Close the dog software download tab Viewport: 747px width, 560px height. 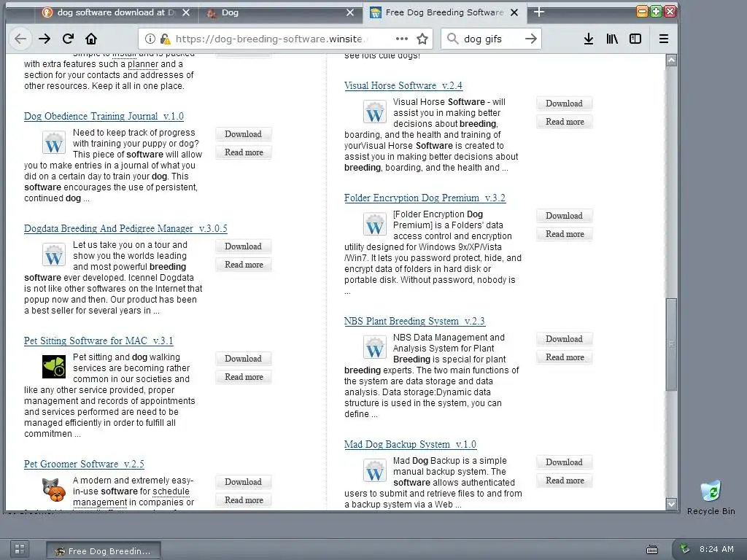[x=186, y=12]
